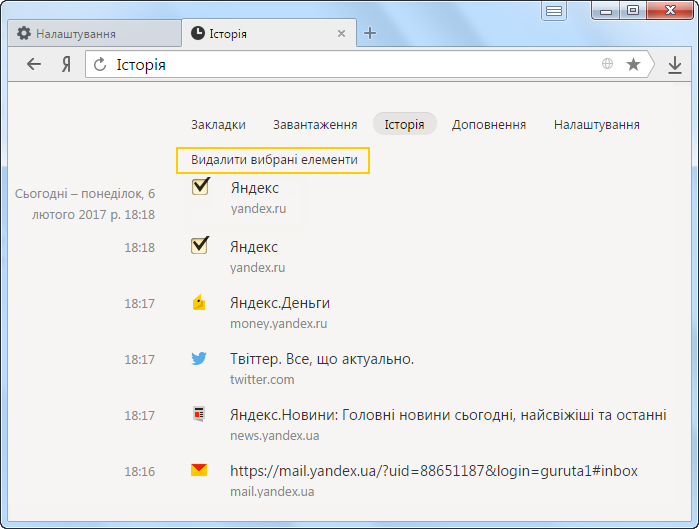The width and height of the screenshot is (699, 529).
Task: Click the clock icon on the Історія tab
Action: (197, 33)
